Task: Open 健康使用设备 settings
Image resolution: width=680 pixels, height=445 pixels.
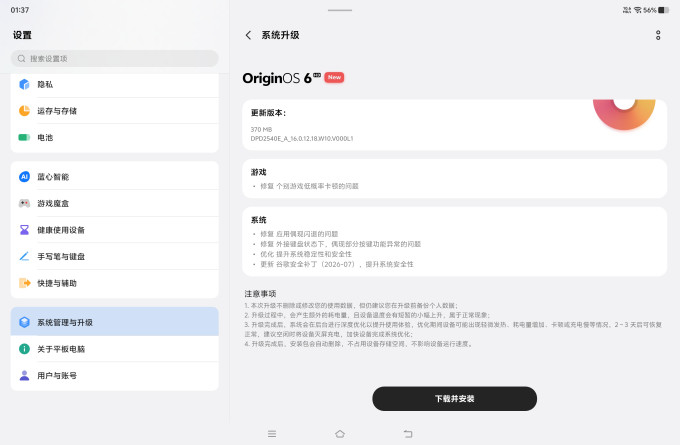Action: click(x=114, y=230)
